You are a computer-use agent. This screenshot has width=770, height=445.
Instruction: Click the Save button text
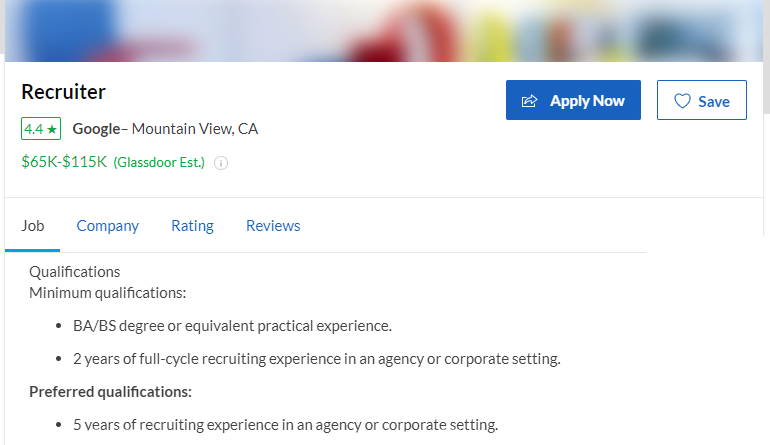[x=714, y=101]
